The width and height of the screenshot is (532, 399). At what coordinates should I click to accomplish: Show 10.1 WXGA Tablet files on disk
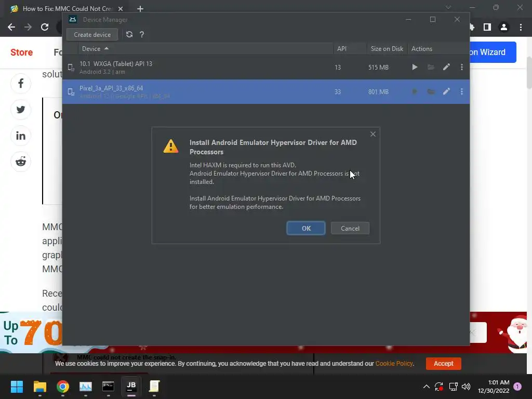(x=431, y=67)
